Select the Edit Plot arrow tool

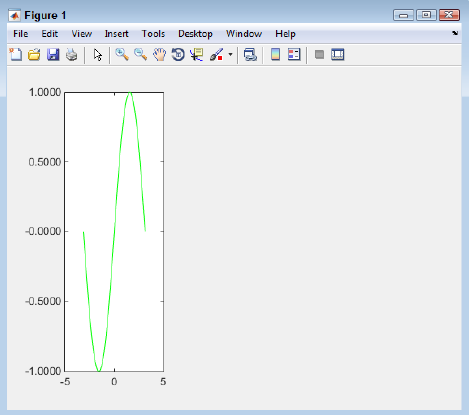[98, 55]
